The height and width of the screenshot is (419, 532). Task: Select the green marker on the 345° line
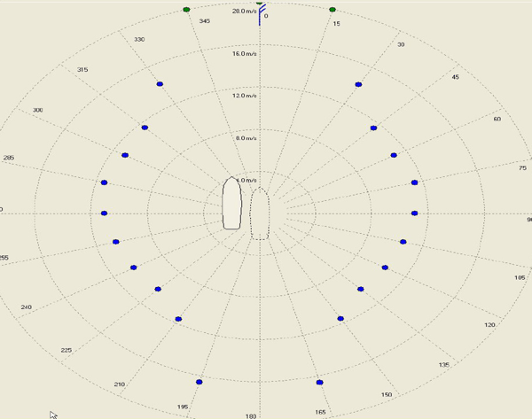(x=186, y=10)
